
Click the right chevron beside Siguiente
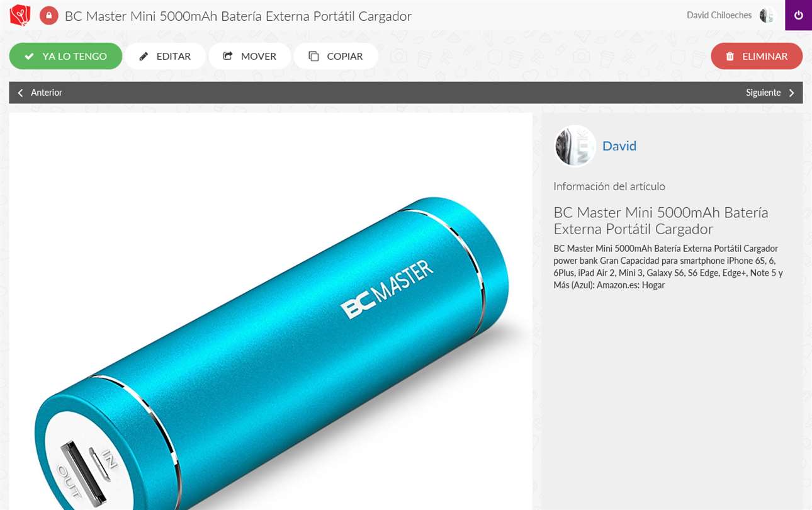pos(792,93)
